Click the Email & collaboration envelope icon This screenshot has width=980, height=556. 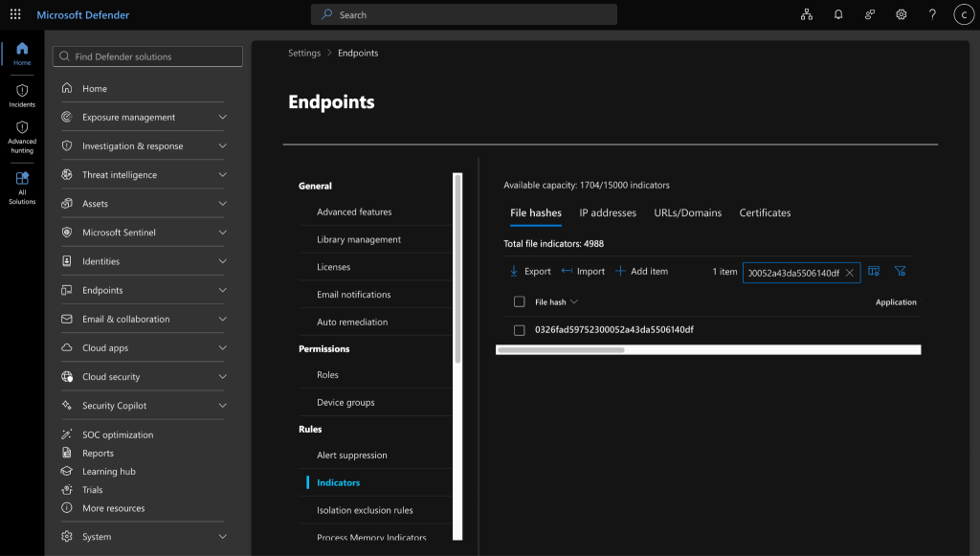67,319
